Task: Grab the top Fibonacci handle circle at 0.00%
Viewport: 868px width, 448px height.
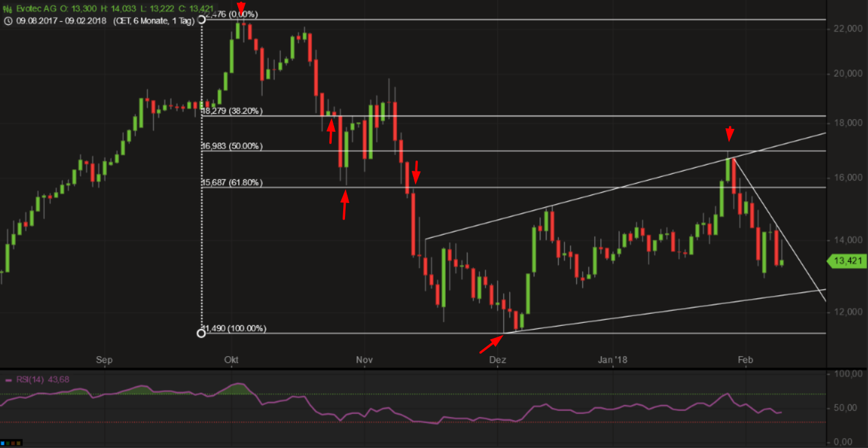Action: pos(202,19)
